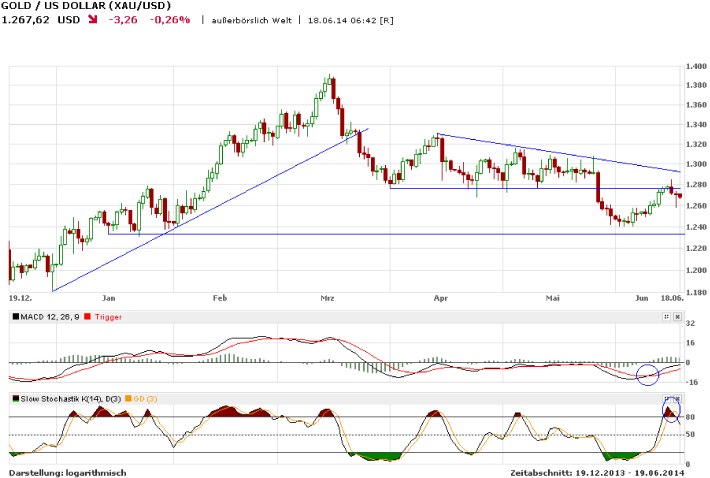Click the second small icon in Stochastik panel header
710x478 pixels.
[x=676, y=399]
